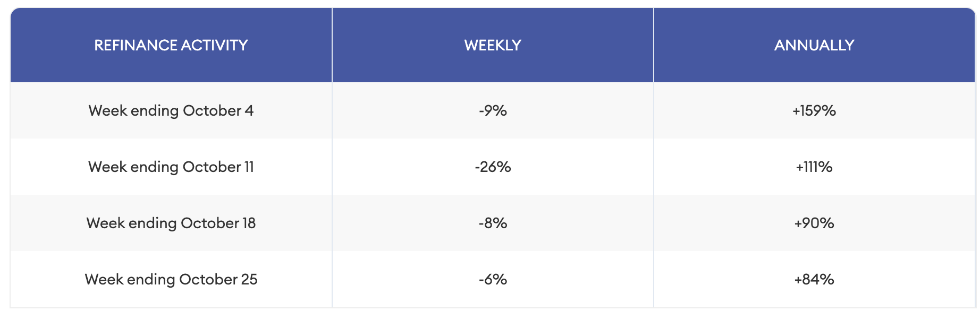Click the ANNUALLY column header

point(814,45)
